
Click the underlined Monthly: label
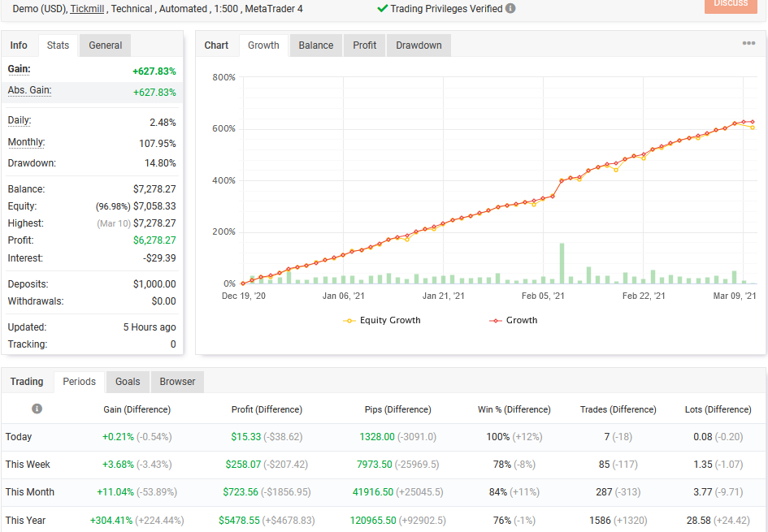click(x=27, y=142)
